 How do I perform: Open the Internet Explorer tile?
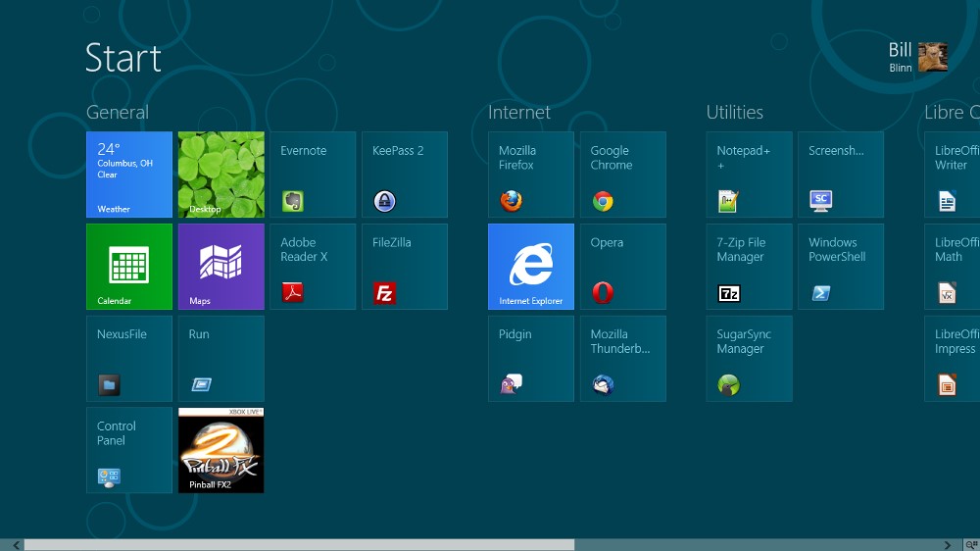coord(531,267)
